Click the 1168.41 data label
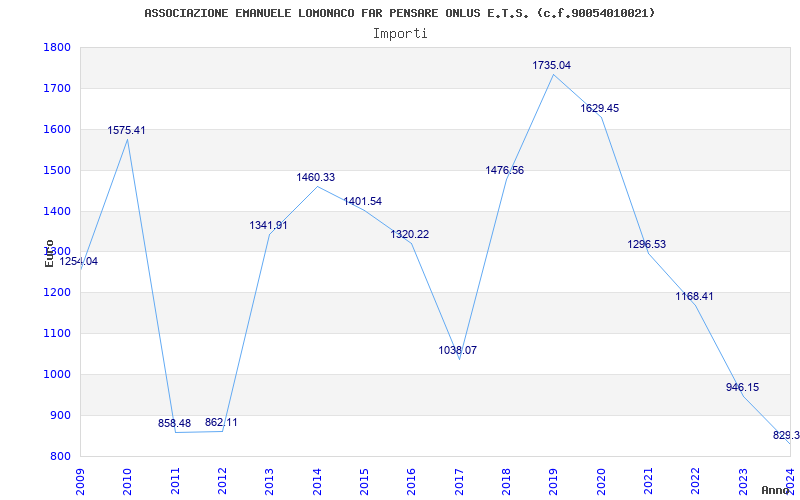The height and width of the screenshot is (500, 800). 694,296
